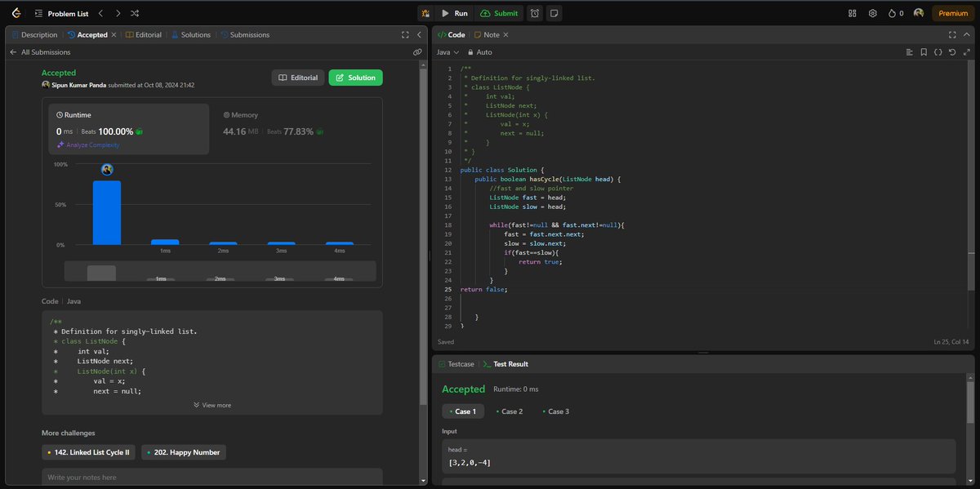This screenshot has height=489, width=980.
Task: Format code with align-lines icon
Action: pos(909,51)
